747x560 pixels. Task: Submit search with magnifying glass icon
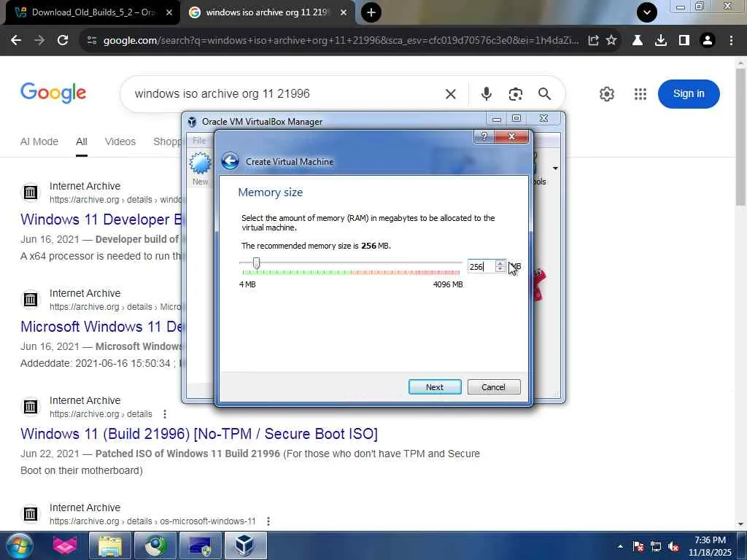tap(544, 94)
